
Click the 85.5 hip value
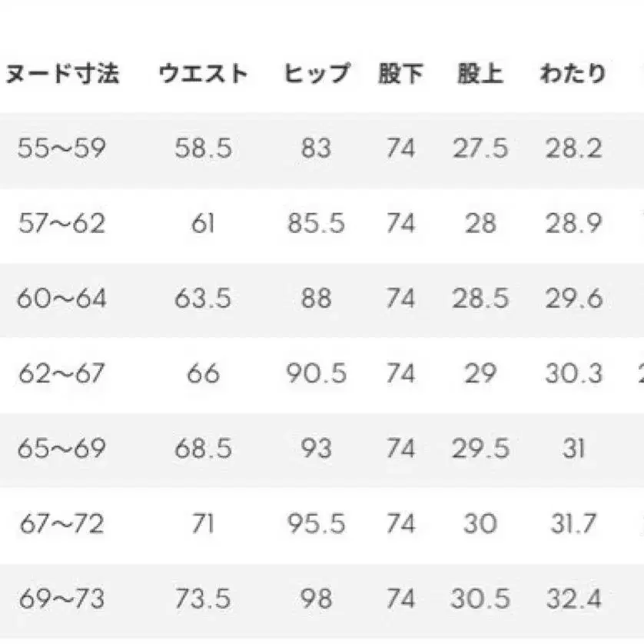tap(316, 224)
